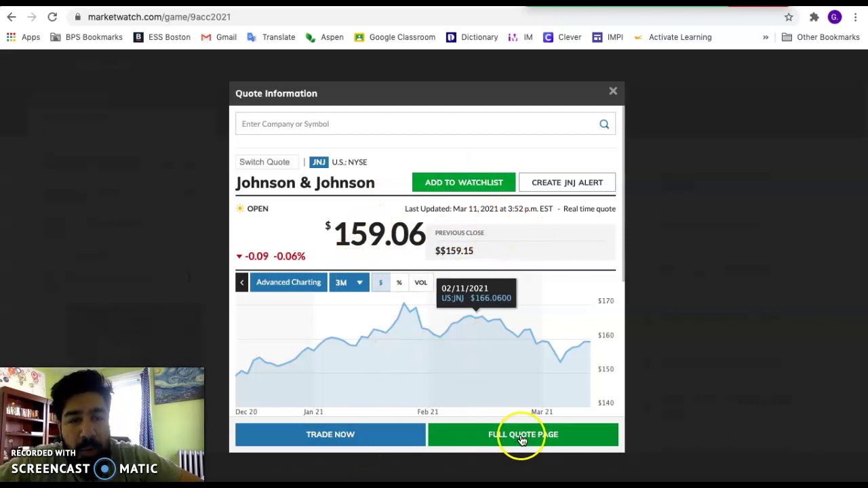Bookmark this page with the star icon
The height and width of the screenshot is (488, 868).
tap(789, 17)
